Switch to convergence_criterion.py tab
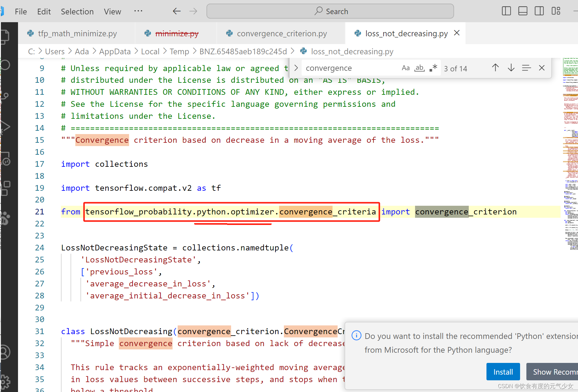The width and height of the screenshot is (578, 392). click(x=281, y=33)
